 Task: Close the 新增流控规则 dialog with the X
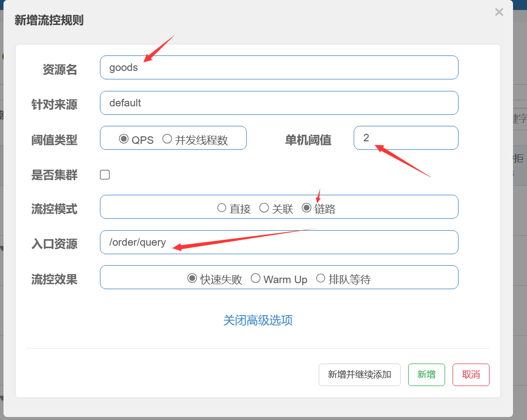499,12
